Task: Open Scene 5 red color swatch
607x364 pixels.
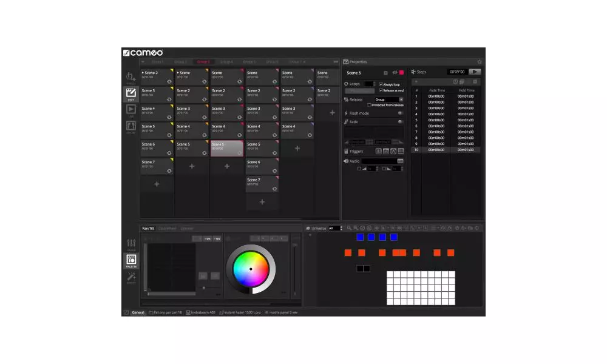Action: 401,73
